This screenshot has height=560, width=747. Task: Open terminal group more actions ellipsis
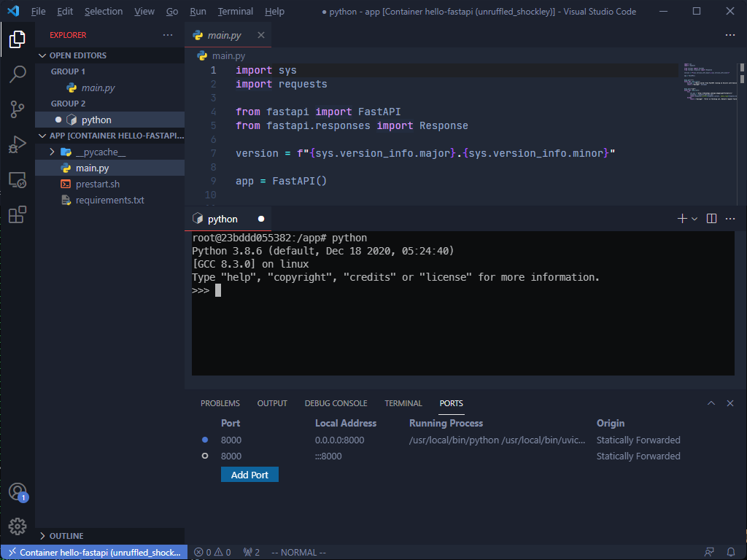729,219
